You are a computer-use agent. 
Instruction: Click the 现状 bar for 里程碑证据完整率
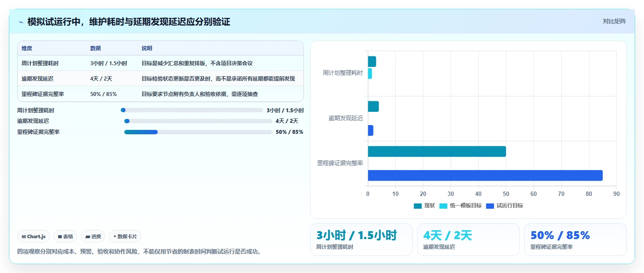point(437,151)
